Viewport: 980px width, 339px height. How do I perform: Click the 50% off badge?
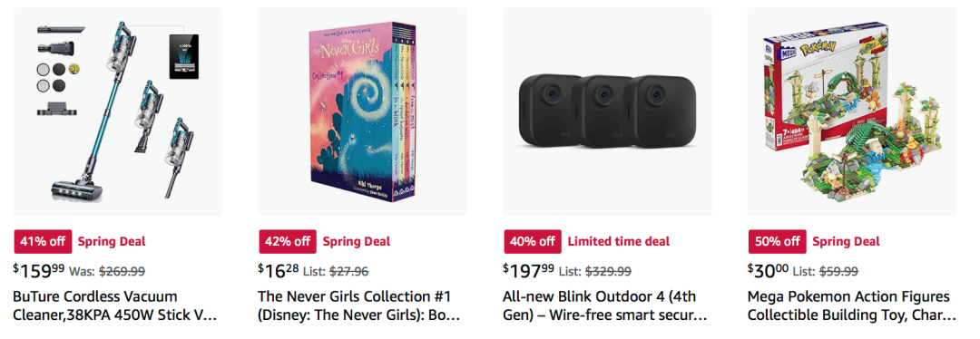pyautogui.click(x=777, y=242)
